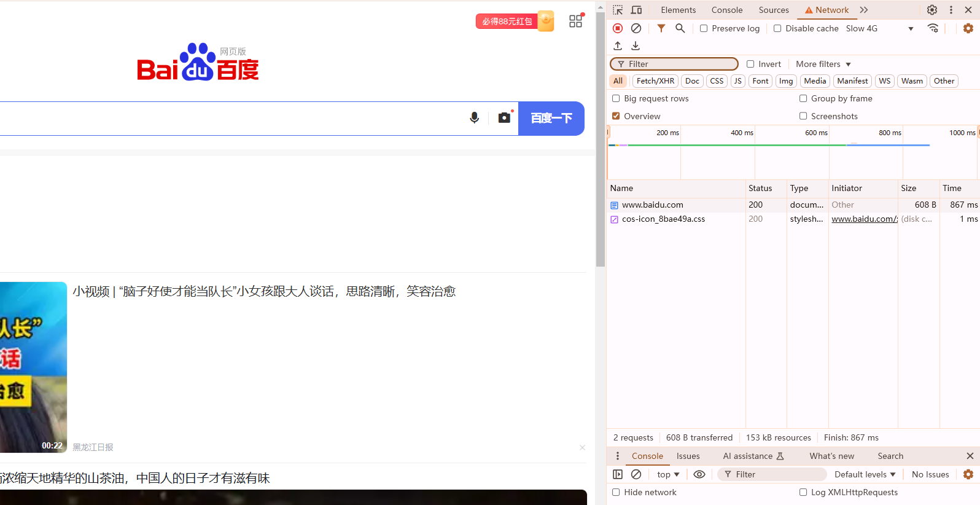Create live expression eye icon
980x505 pixels.
699,474
